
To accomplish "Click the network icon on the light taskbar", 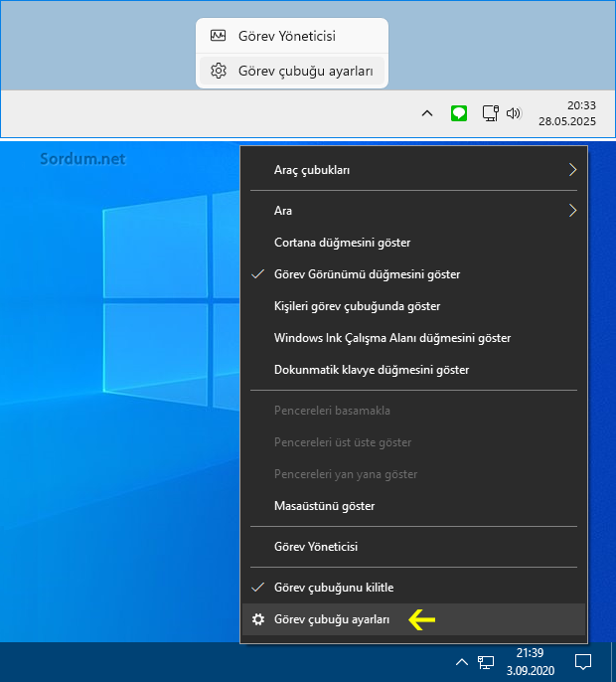I will pos(491,113).
